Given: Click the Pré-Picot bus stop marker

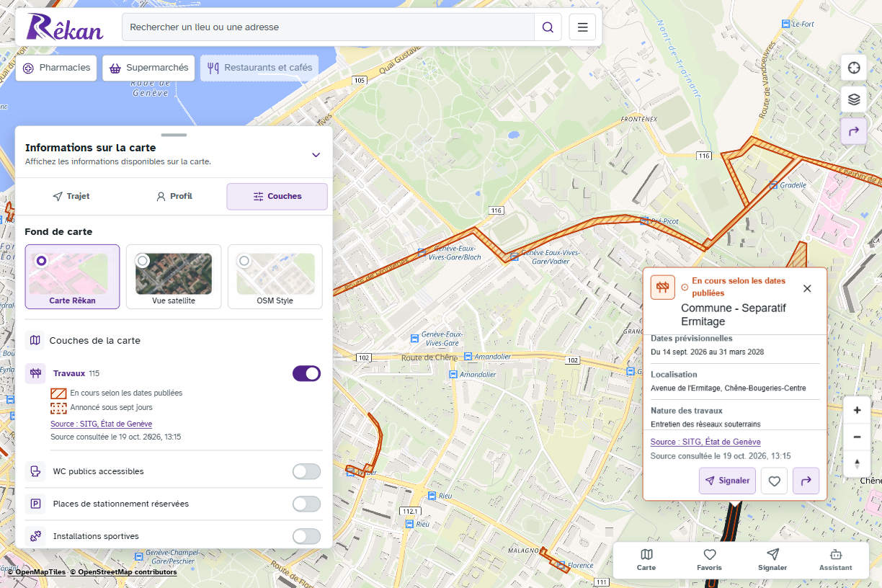Looking at the screenshot, I should (643, 220).
